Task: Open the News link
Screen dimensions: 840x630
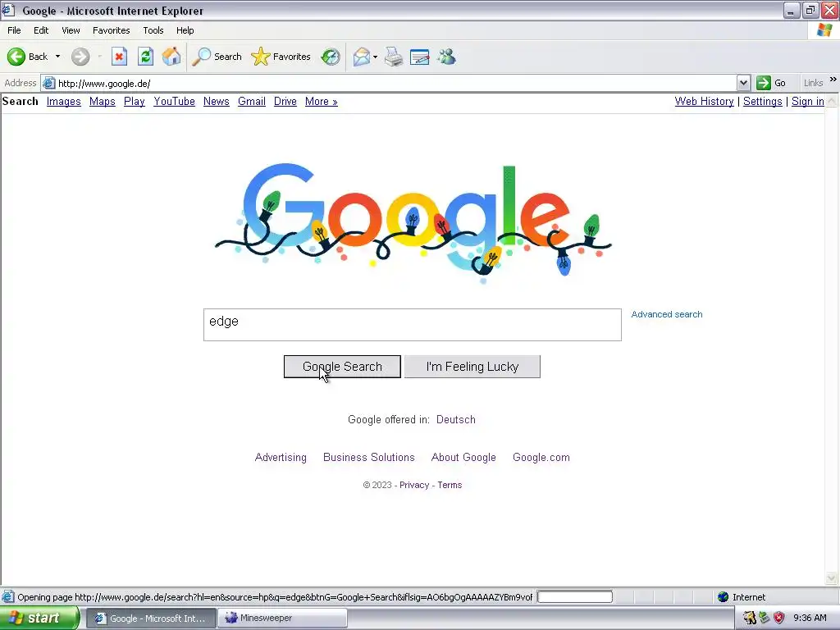Action: tap(217, 101)
